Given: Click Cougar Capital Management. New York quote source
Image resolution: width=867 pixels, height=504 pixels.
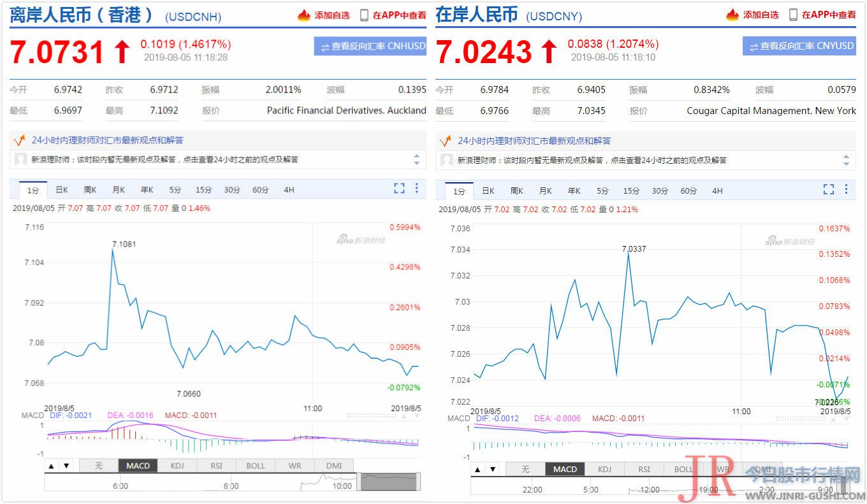Looking at the screenshot, I should point(771,110).
